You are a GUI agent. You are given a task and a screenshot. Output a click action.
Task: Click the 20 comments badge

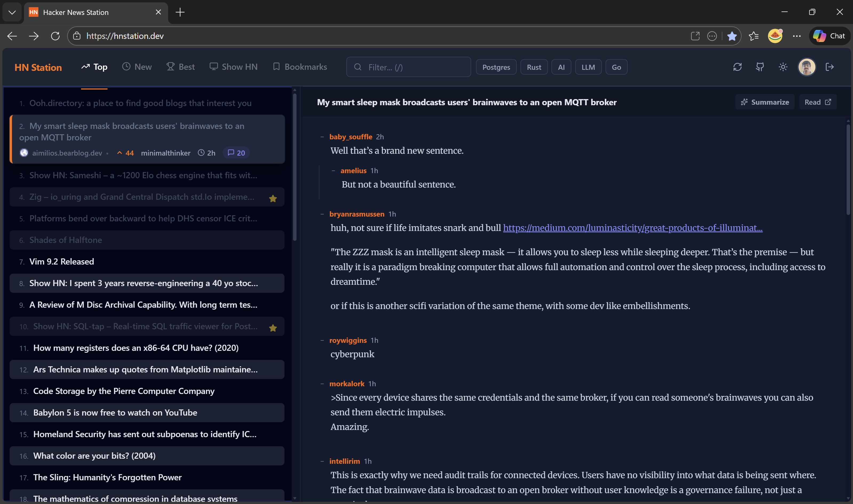[x=236, y=153]
